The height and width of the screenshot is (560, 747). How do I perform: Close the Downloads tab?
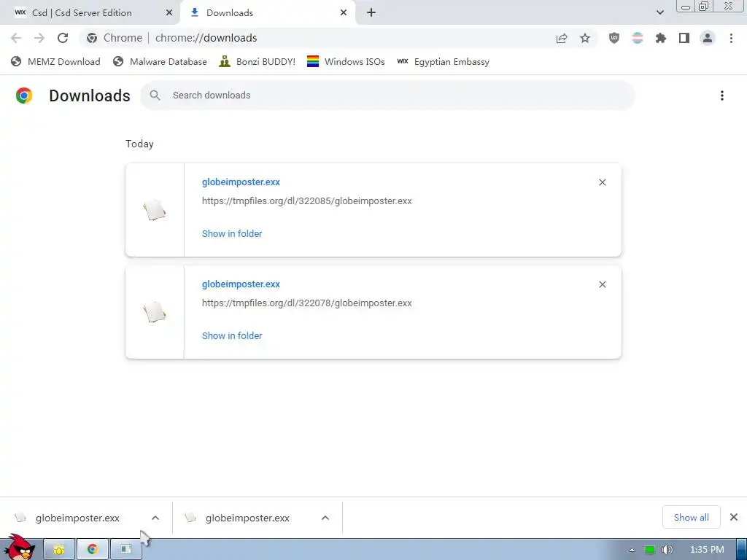344,13
